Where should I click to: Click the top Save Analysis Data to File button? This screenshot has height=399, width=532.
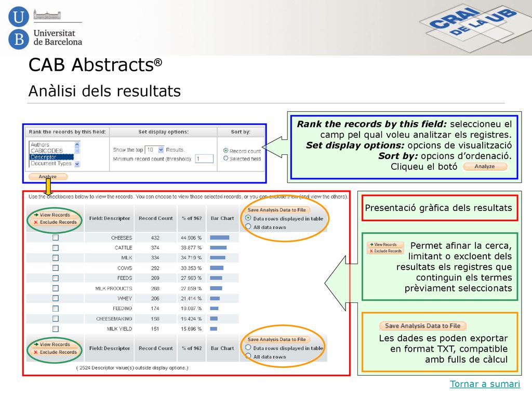click(x=276, y=210)
